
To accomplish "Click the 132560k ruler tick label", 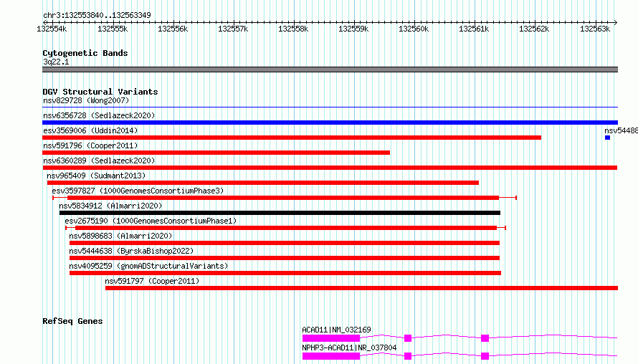I will [x=414, y=29].
